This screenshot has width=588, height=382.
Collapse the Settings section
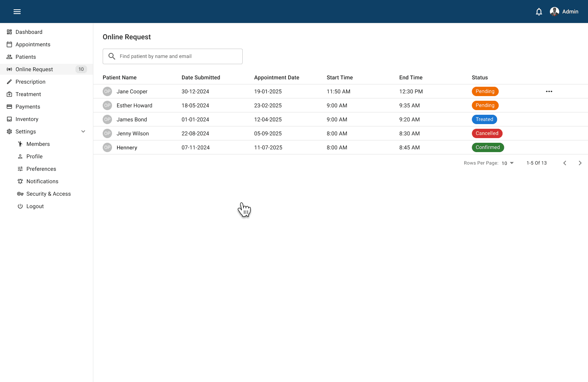83,131
